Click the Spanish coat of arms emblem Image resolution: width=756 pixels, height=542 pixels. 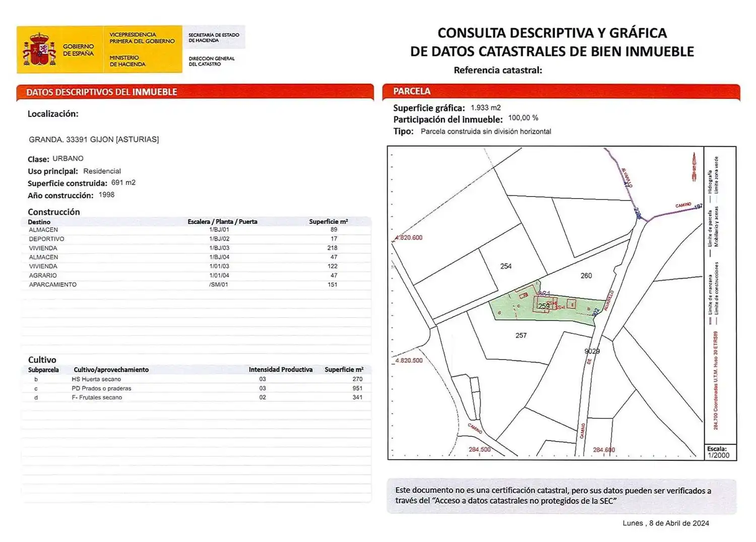(x=39, y=49)
